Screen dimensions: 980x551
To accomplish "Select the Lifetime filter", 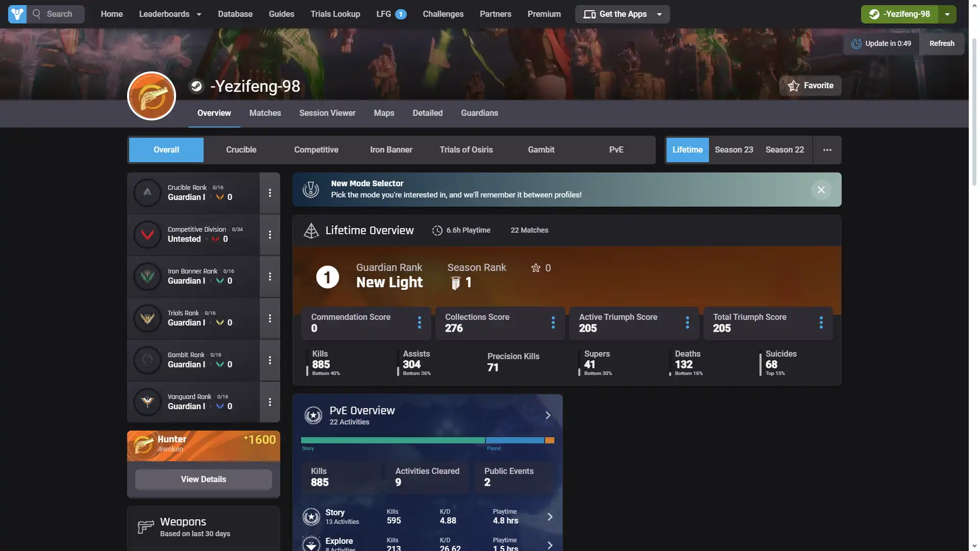I will point(687,150).
